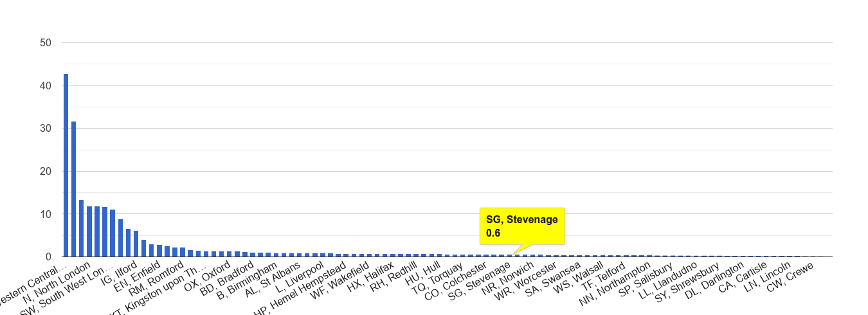868x315 pixels.
Task: Click the 'AL, St Albans' axis label
Action: (x=273, y=279)
